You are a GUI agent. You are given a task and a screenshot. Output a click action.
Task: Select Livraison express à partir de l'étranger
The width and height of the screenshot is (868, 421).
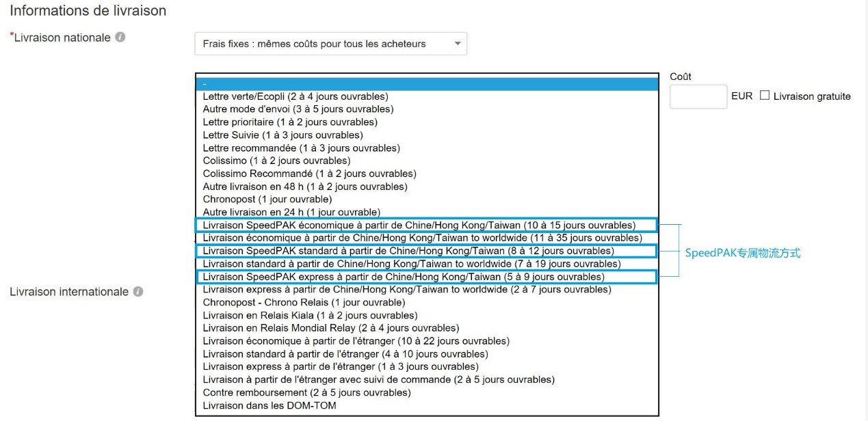(427, 367)
